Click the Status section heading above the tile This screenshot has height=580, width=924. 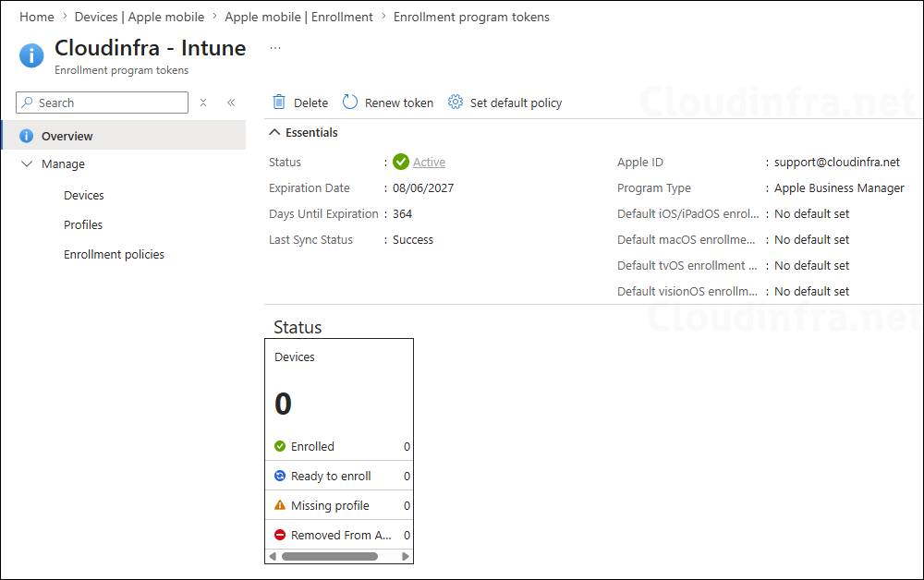[298, 327]
